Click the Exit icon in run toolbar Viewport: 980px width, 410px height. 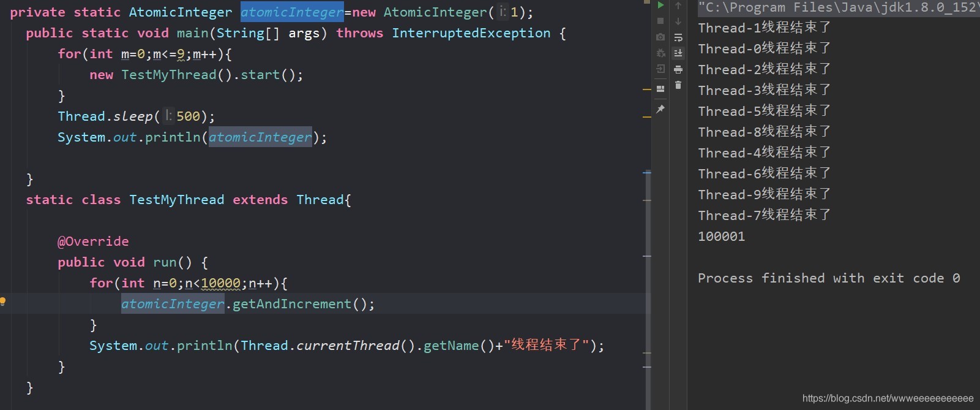pyautogui.click(x=660, y=69)
